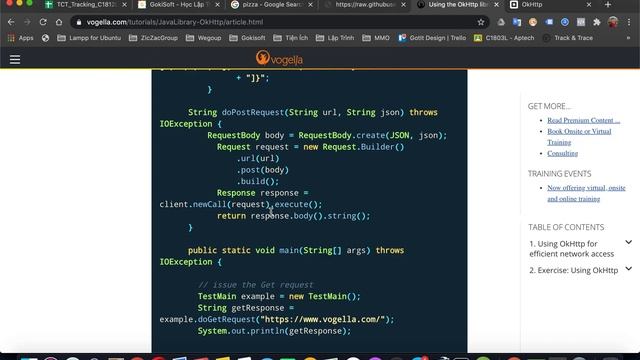640x360 pixels.
Task: Click the https://www.vogella.com/ string in code
Action: click(x=322, y=319)
